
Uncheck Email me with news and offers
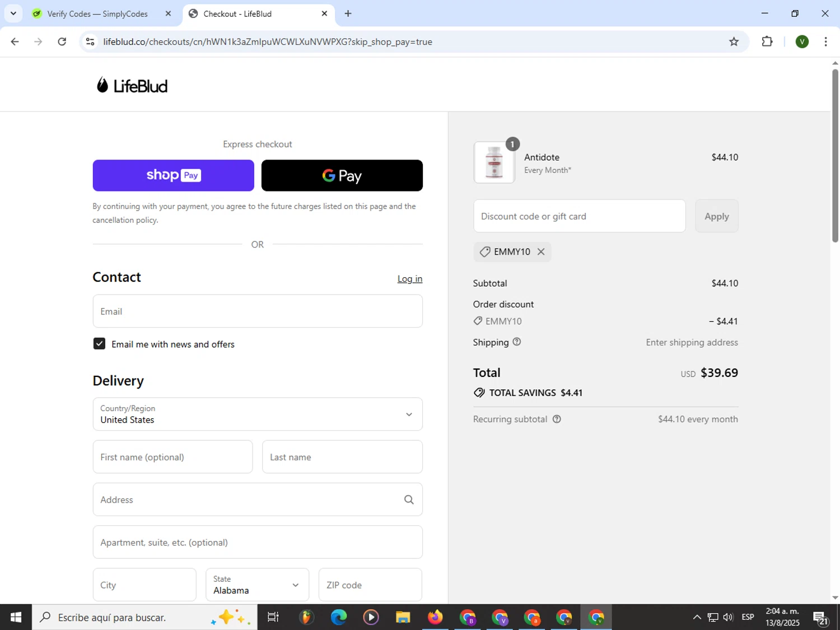(x=99, y=344)
